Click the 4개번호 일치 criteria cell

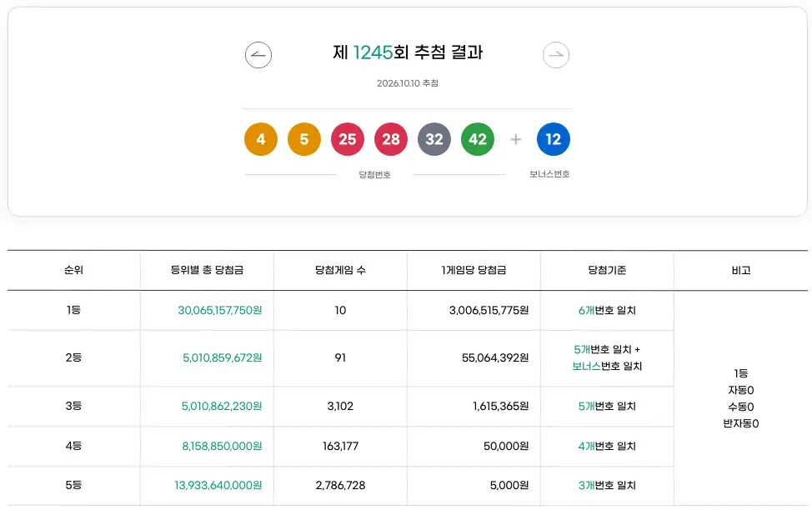607,446
